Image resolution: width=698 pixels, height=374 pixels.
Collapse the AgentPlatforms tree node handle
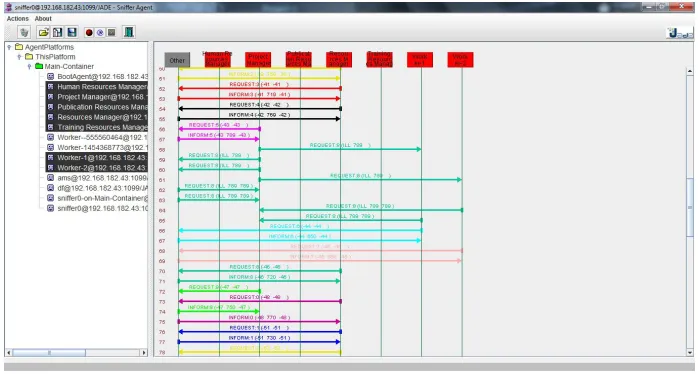9,47
